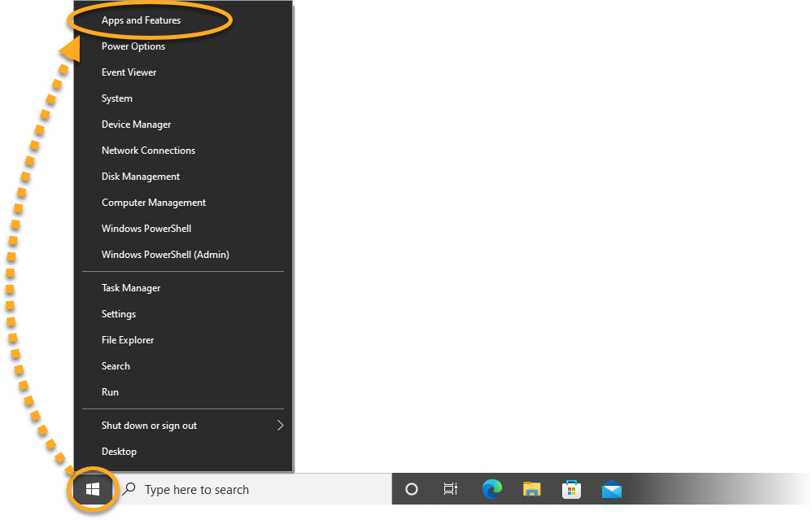Click the search magnifier icon
Viewport: 812px width, 520px height.
(129, 489)
